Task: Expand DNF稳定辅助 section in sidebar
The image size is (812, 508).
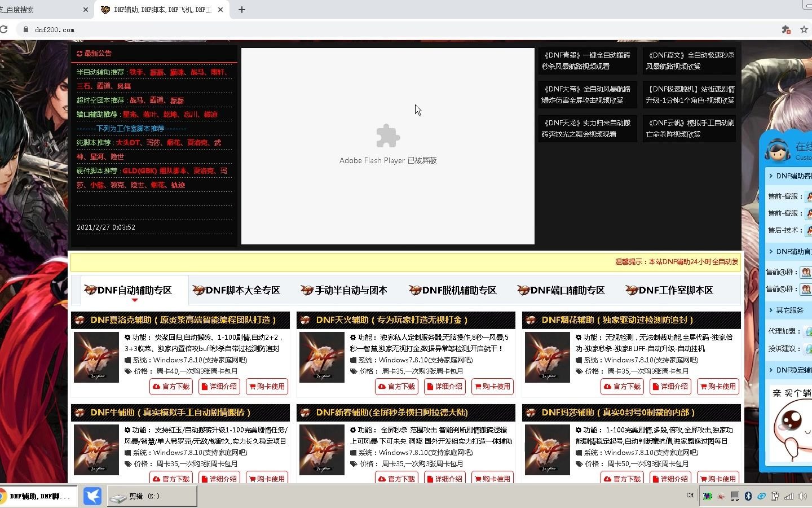Action: [789, 370]
